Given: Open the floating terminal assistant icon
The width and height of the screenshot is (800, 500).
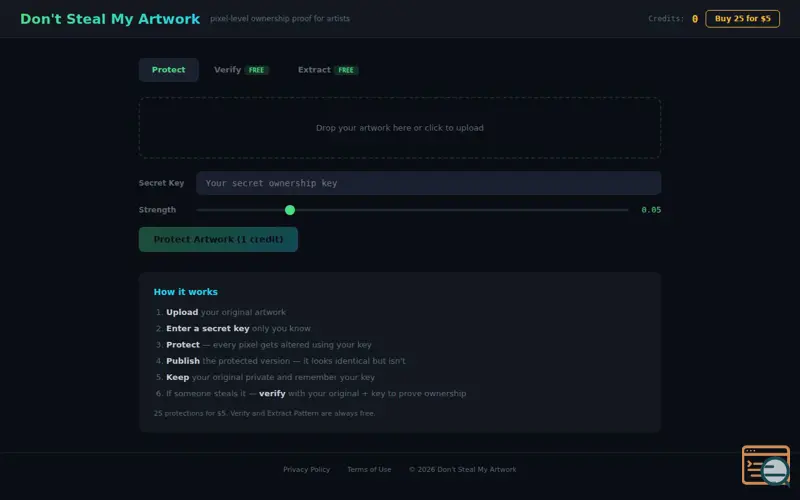Looking at the screenshot, I should 766,465.
